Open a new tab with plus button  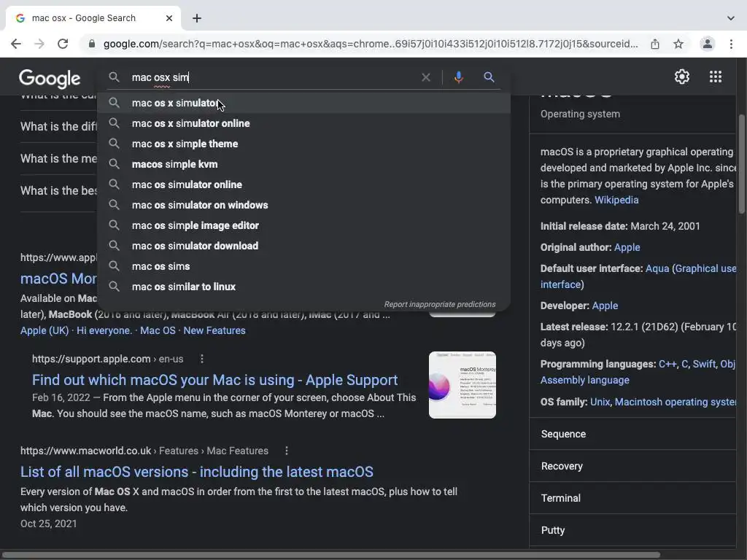[197, 18]
